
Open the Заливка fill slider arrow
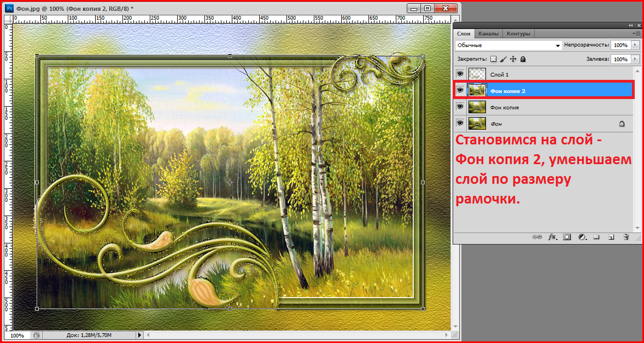coord(636,59)
